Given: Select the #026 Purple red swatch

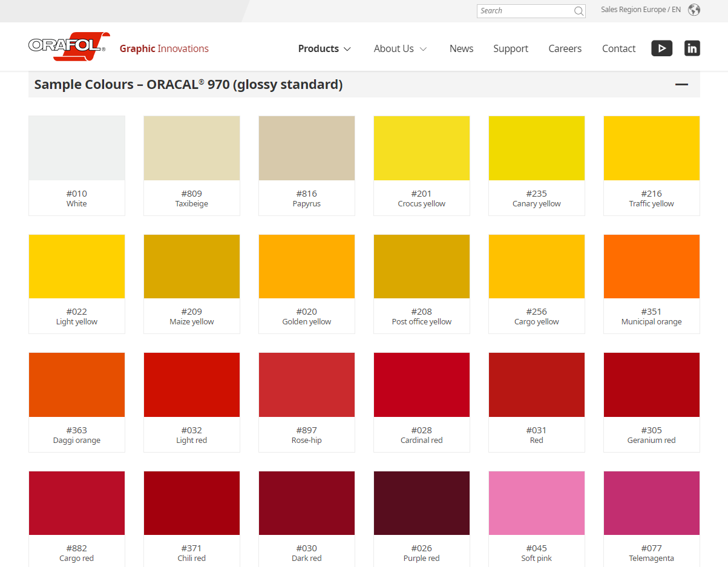Looking at the screenshot, I should (x=422, y=519).
